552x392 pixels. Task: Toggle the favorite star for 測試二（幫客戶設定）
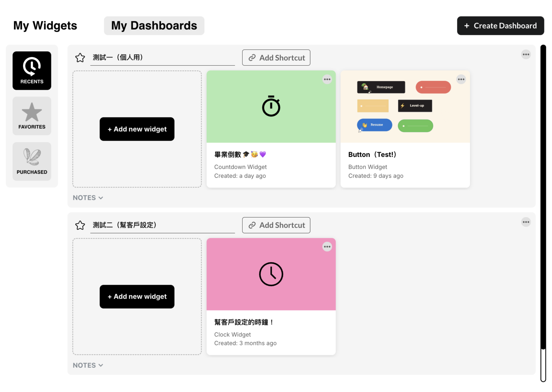(x=80, y=225)
